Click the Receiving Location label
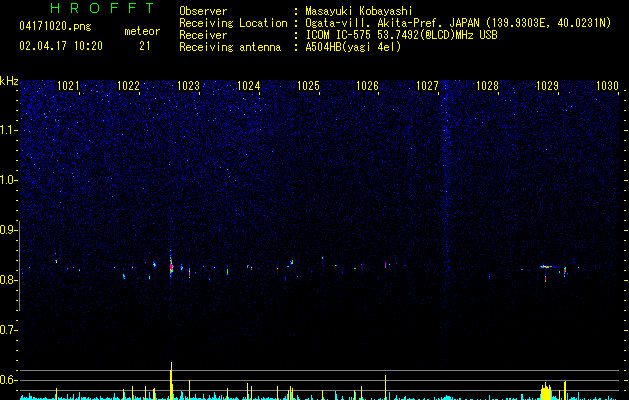This screenshot has height=400, width=629. [233, 23]
